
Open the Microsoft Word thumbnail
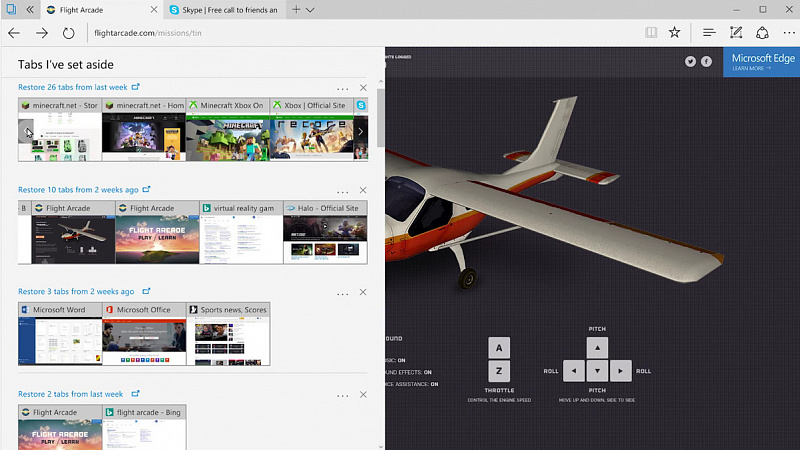coord(60,334)
